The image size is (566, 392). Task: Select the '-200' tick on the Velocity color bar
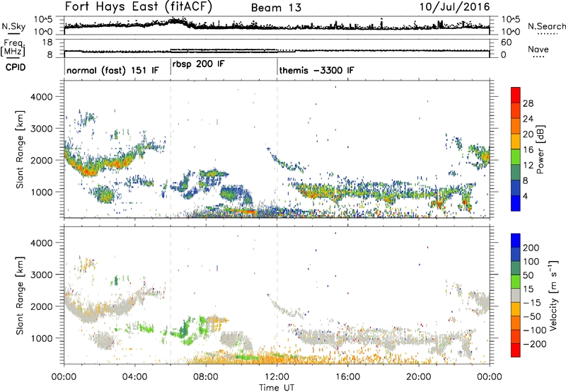click(534, 344)
